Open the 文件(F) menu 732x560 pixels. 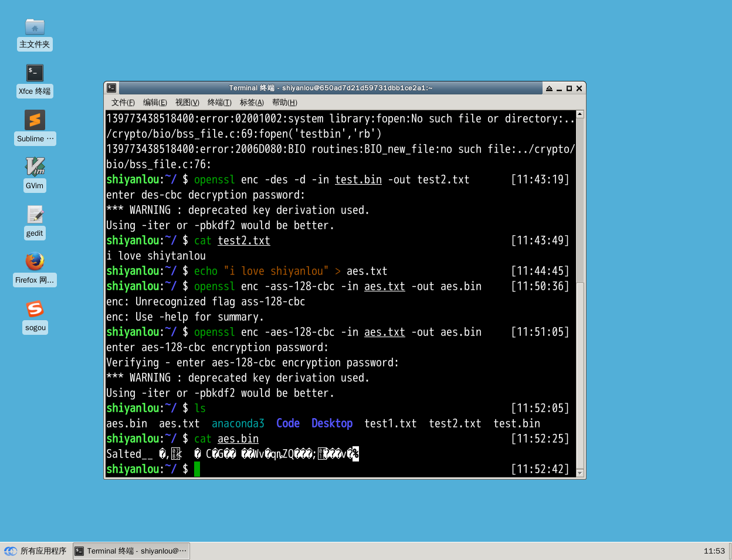(x=123, y=103)
